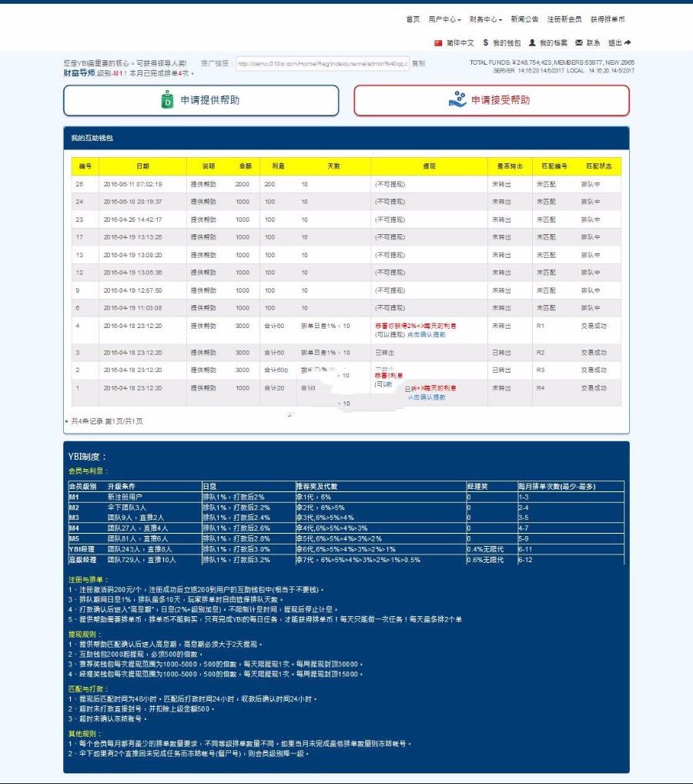Viewport: 693px width, 784px height.
Task: Click the 联系 contact link
Action: pyautogui.click(x=593, y=43)
